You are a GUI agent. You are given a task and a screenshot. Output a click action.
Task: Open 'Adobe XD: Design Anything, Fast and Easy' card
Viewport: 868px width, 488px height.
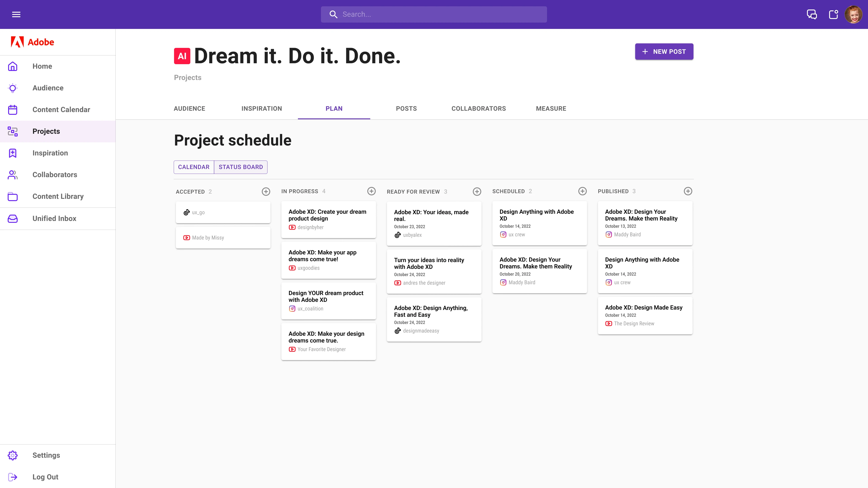(x=434, y=320)
